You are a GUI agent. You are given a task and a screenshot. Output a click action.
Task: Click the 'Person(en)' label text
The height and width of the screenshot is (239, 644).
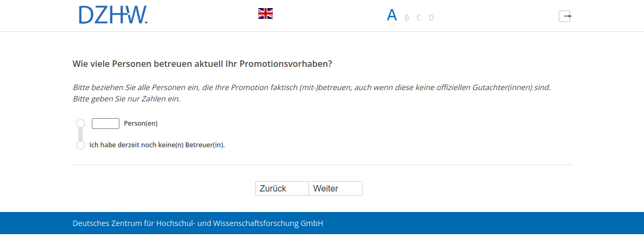tap(140, 124)
